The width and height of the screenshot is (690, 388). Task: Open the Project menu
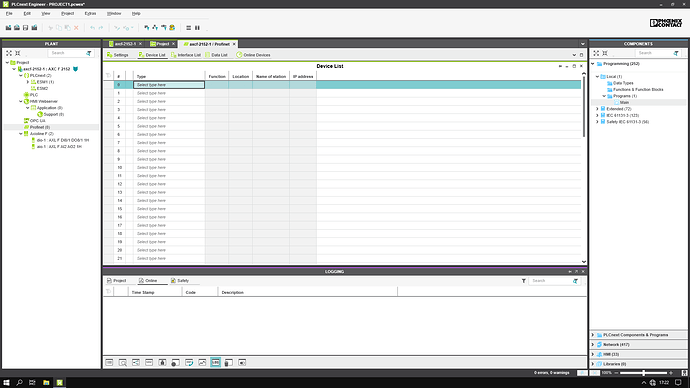coord(67,14)
